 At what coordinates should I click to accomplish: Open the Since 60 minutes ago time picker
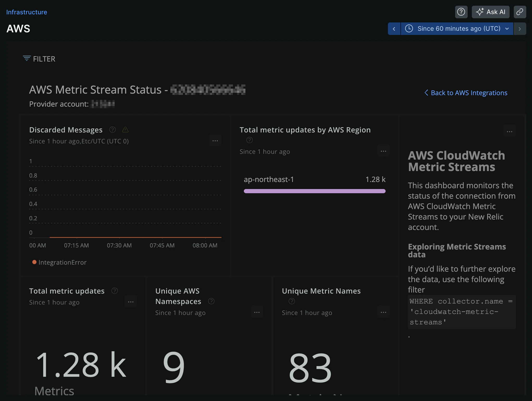pos(457,29)
